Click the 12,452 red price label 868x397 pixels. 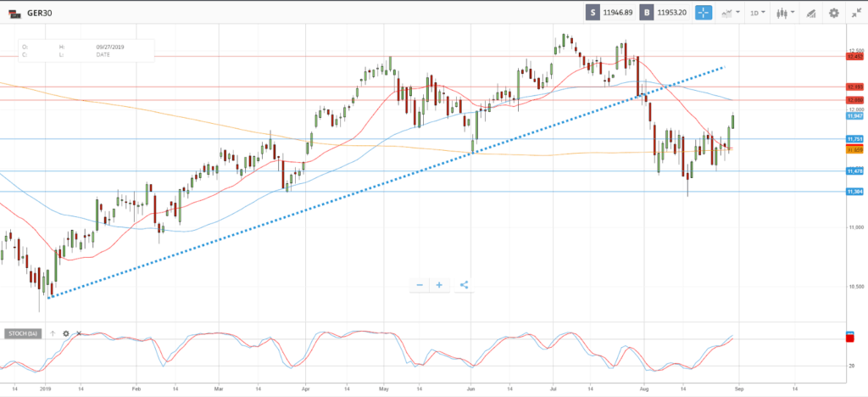(855, 56)
